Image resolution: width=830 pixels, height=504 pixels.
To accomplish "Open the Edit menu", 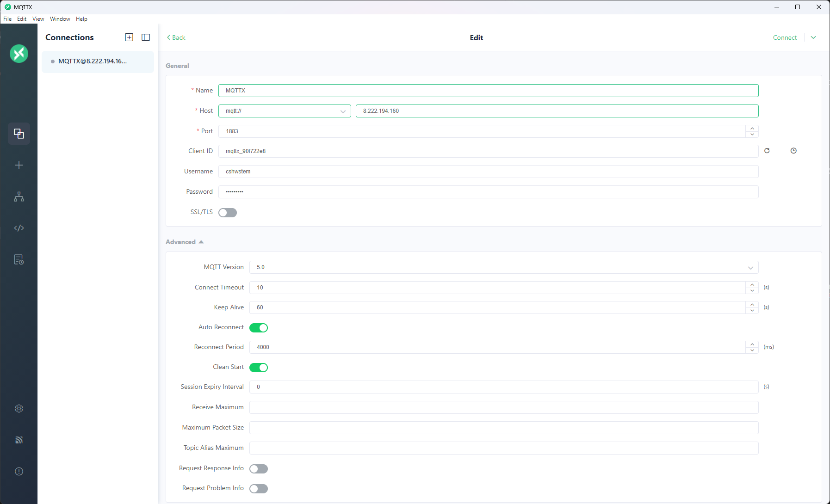I will tap(22, 19).
